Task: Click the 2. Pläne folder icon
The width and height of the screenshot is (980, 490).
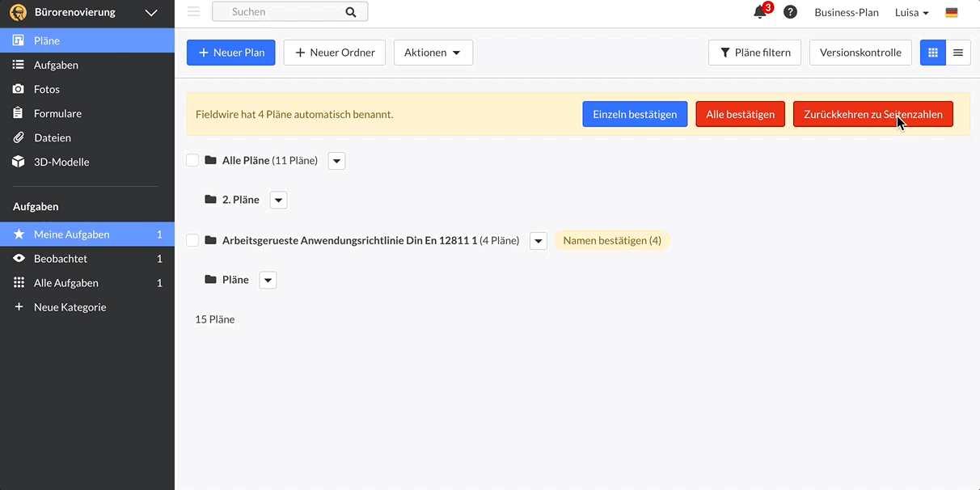Action: pos(211,199)
